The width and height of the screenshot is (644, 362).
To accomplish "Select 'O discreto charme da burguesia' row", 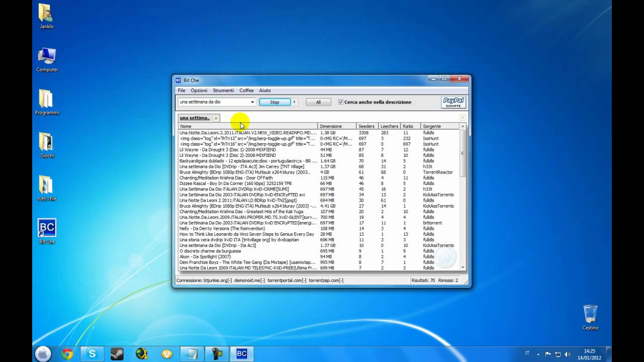I will pyautogui.click(x=319, y=251).
